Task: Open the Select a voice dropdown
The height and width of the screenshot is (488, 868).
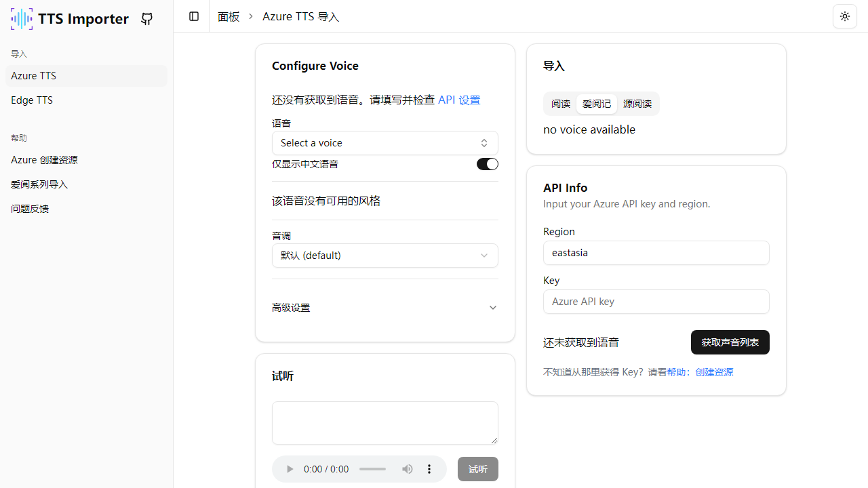Action: click(x=385, y=143)
